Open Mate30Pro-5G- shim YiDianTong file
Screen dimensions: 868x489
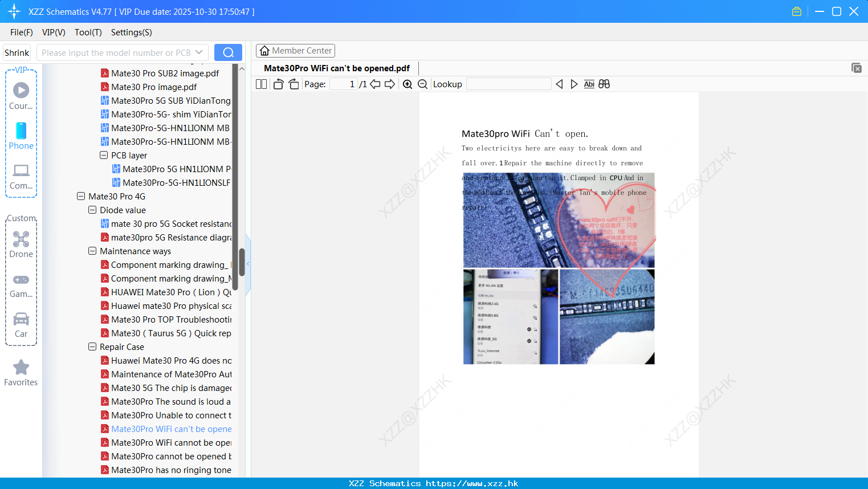(166, 114)
